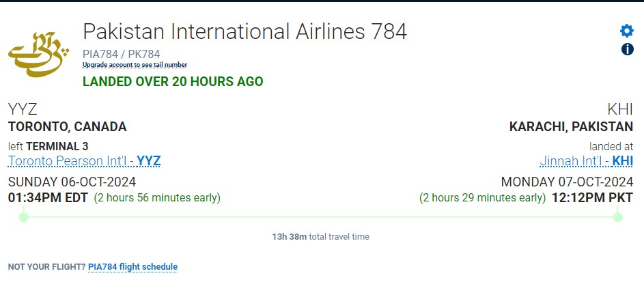Click the LANDED OVER 20 HOURS AGO status
The width and height of the screenshot is (644, 282).
pos(172,81)
